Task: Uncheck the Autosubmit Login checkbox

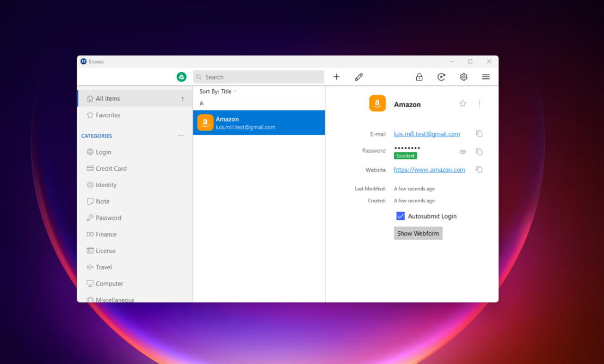Action: tap(400, 216)
